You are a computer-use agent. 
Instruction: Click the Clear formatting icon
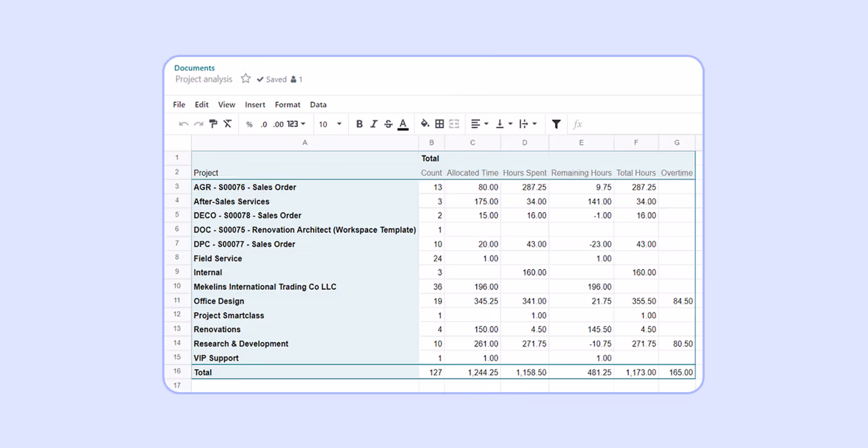[227, 124]
